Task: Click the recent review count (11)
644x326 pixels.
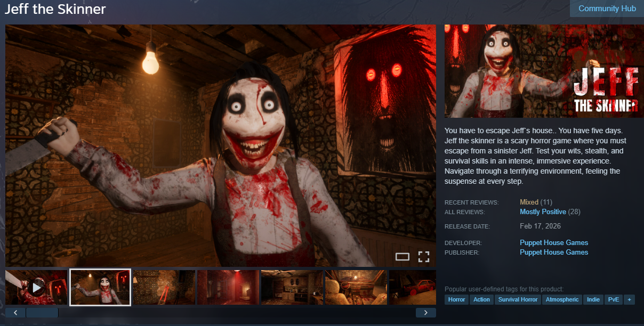Action: coord(546,202)
